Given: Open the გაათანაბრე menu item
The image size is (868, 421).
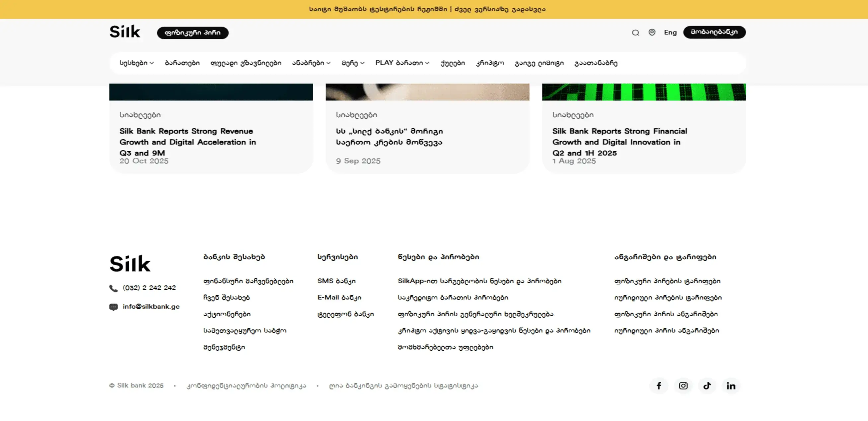Looking at the screenshot, I should coord(596,63).
